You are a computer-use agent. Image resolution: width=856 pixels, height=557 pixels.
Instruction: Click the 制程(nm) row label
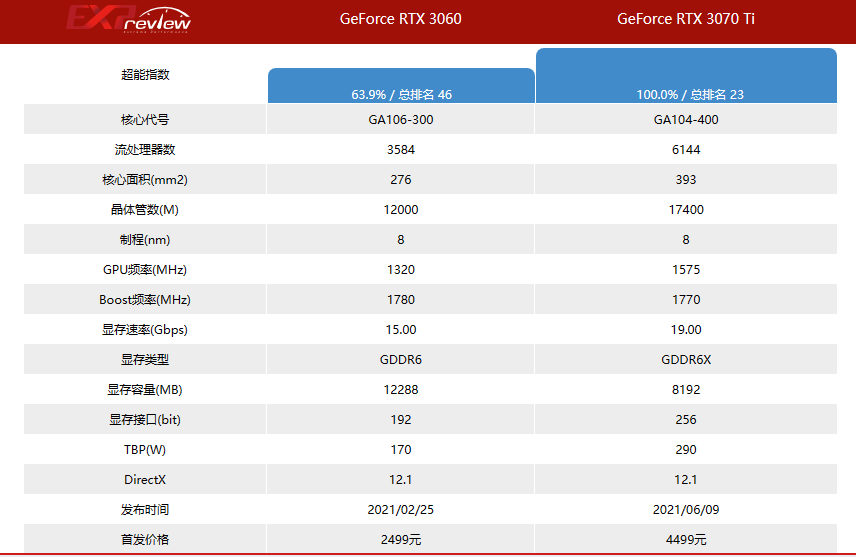click(x=145, y=240)
